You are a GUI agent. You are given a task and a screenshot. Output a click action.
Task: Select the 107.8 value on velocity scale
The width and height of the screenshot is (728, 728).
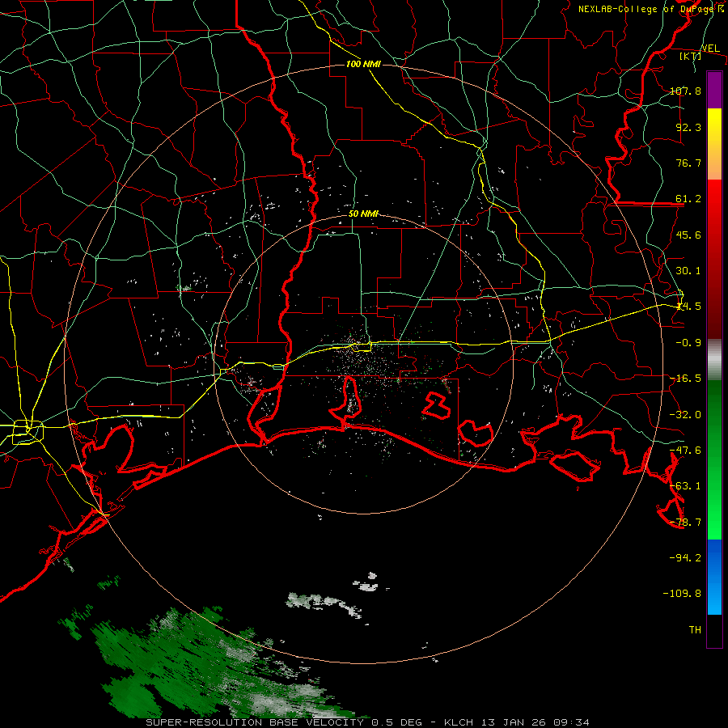[685, 91]
